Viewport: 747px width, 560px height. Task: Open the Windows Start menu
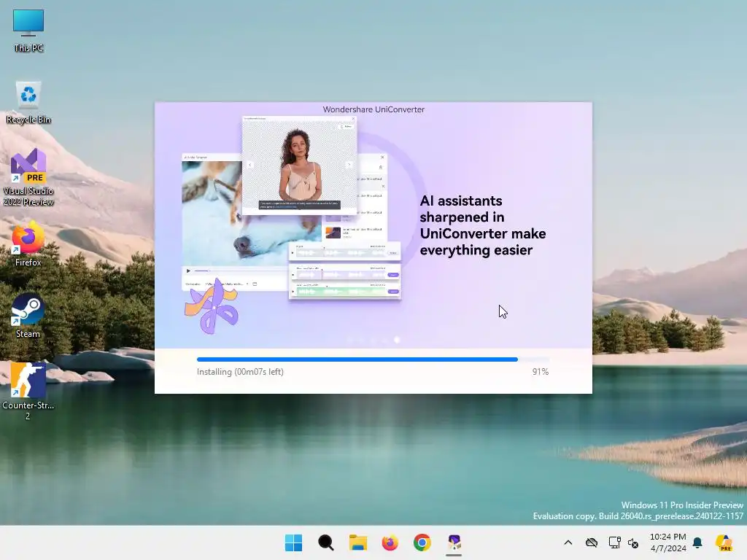click(x=293, y=542)
